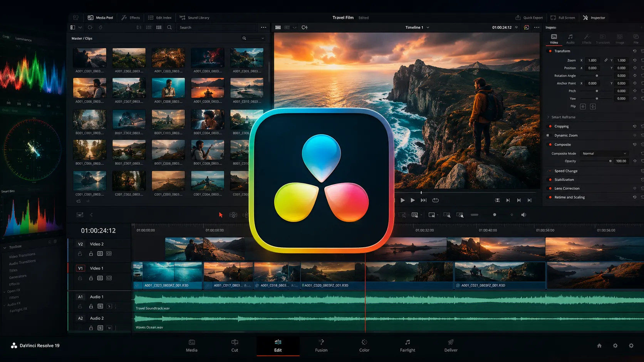Click the media pool search field
The width and height of the screenshot is (644, 362).
pos(217,27)
